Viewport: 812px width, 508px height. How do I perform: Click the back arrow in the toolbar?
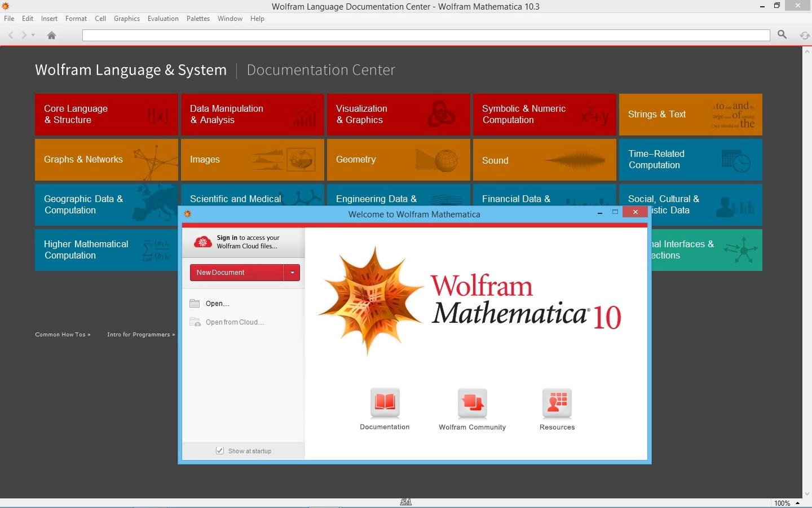pyautogui.click(x=11, y=35)
